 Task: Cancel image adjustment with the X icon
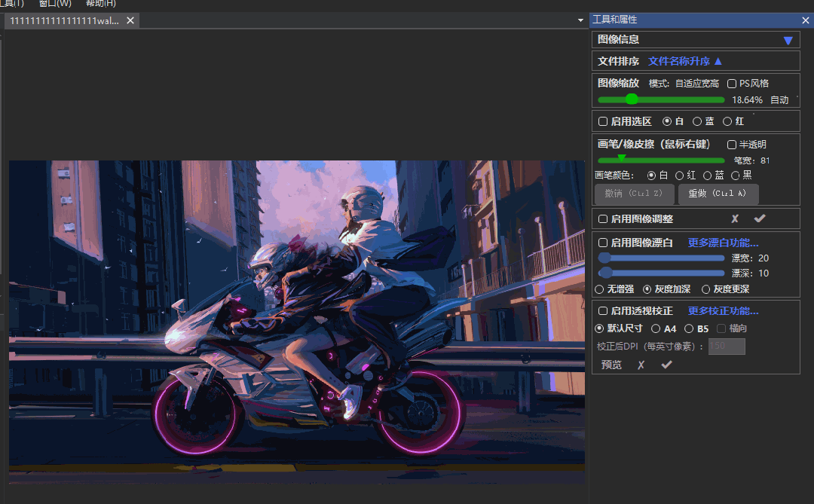(x=735, y=219)
